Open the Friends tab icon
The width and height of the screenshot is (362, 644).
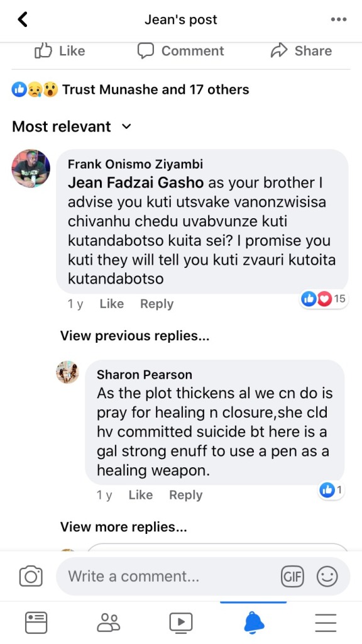point(109,622)
